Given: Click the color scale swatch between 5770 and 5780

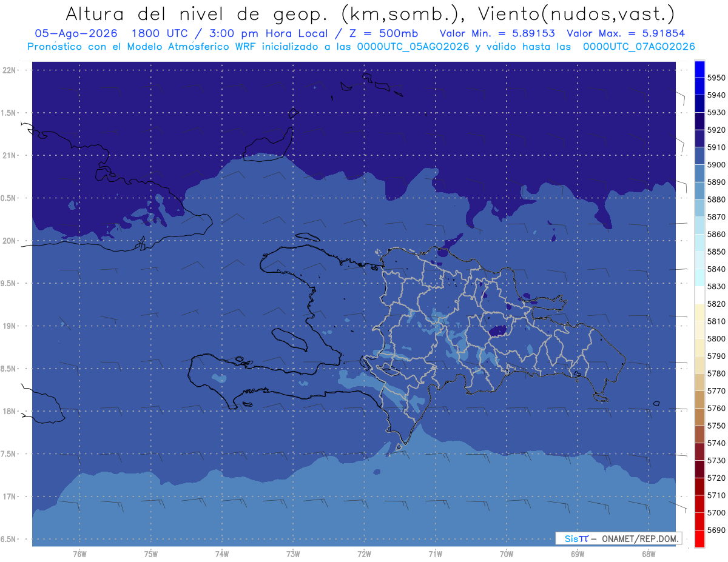Looking at the screenshot, I should click(699, 382).
